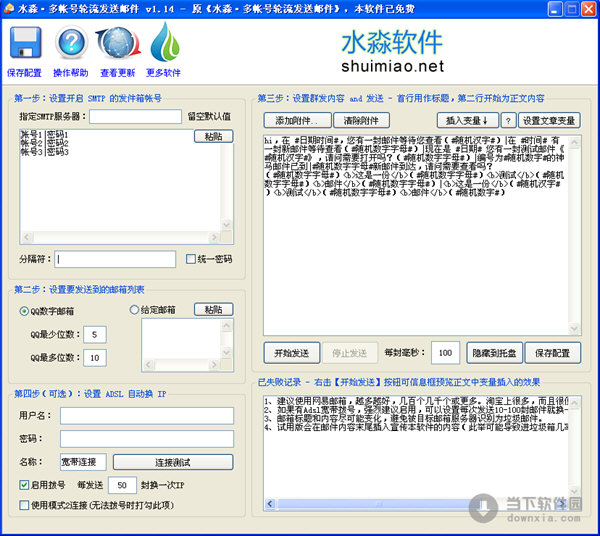
Task: Click the small question mark help button
Action: click(x=508, y=119)
